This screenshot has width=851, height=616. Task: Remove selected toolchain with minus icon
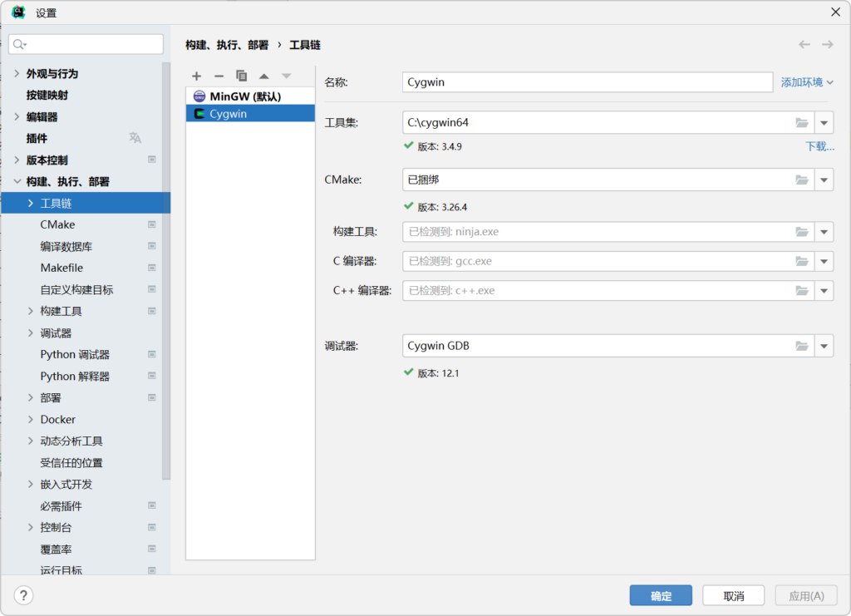[x=219, y=76]
